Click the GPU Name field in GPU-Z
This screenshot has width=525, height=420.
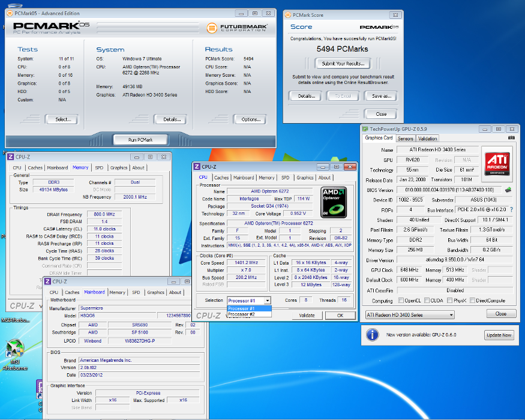tap(437, 150)
